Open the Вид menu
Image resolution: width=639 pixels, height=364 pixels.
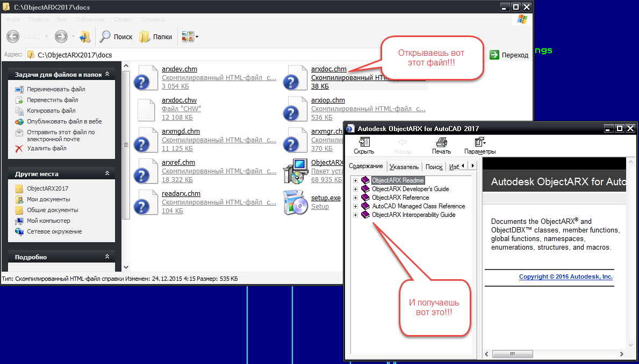62,19
